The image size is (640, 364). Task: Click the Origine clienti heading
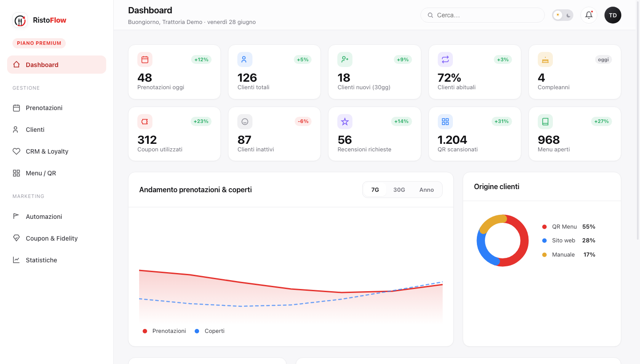[x=496, y=186]
